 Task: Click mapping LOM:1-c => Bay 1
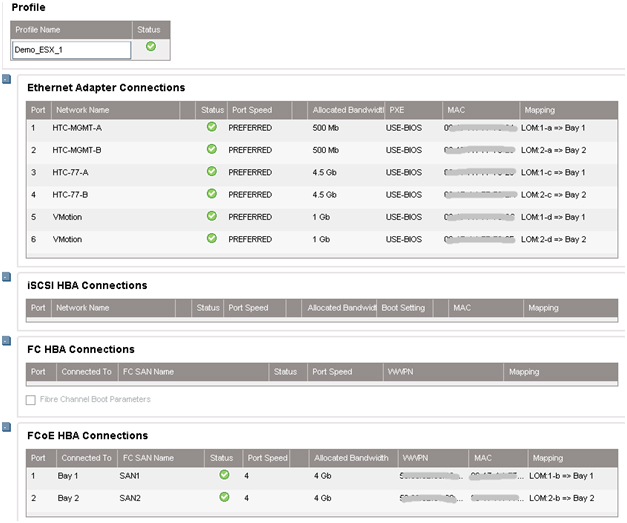(553, 173)
